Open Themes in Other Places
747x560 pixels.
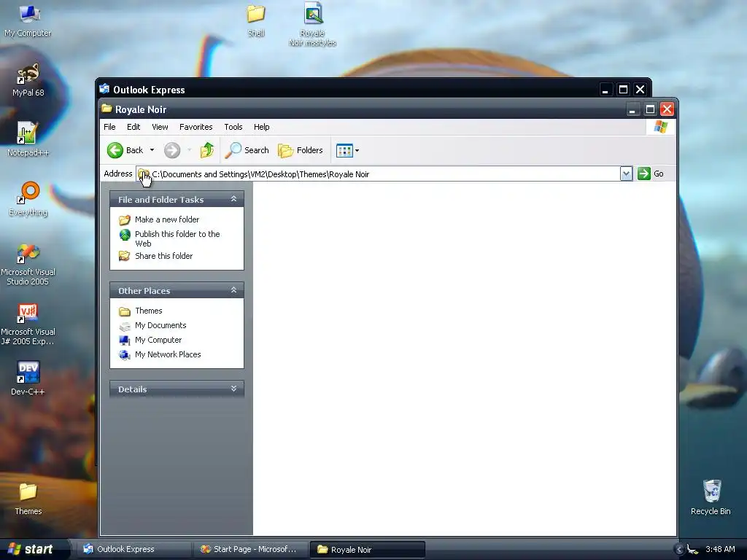[x=148, y=311]
